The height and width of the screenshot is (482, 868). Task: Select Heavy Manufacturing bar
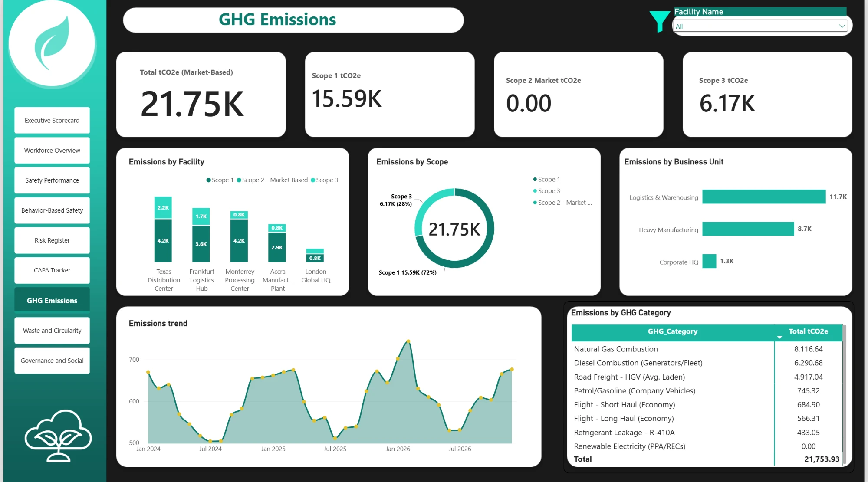[748, 229]
